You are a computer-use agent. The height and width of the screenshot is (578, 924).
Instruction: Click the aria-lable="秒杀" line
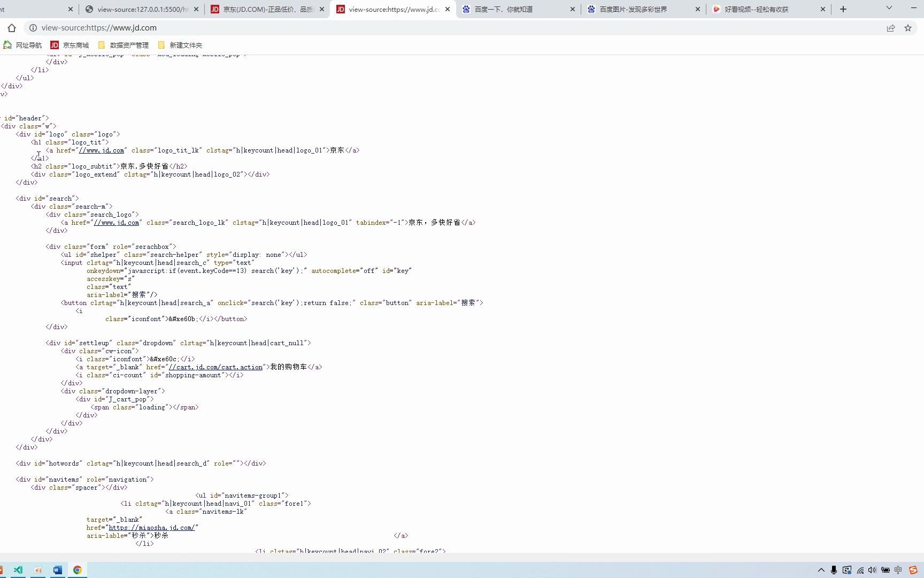tap(127, 536)
